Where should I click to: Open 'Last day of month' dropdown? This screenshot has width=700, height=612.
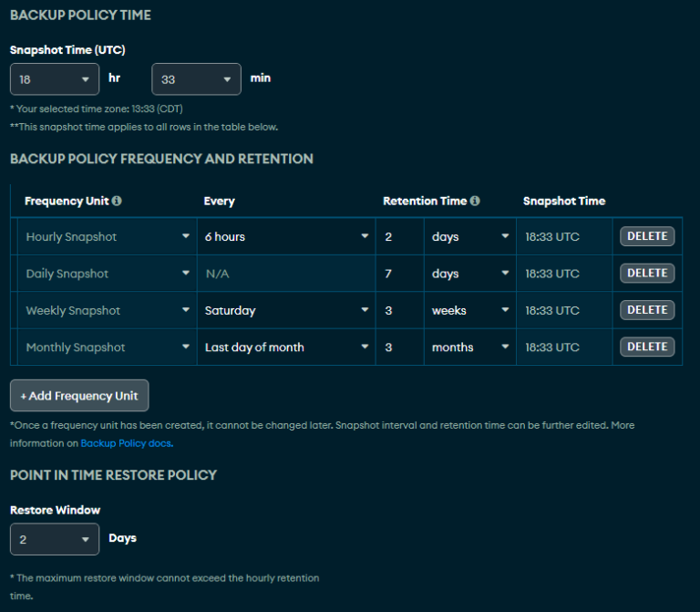285,347
